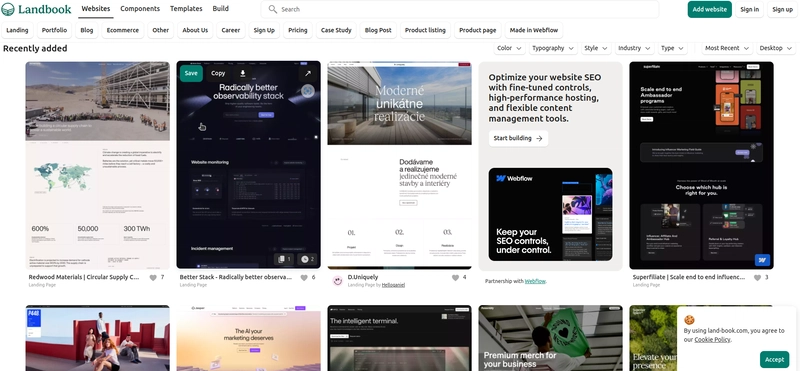
Task: Open the Desktop device dropdown
Action: coord(776,48)
